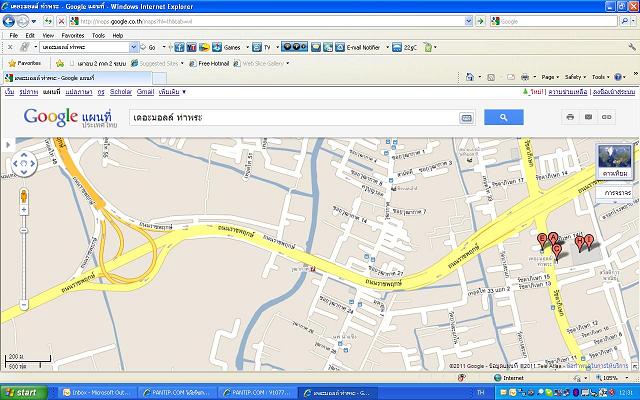
Task: Click the blue Help question icon
Action: [618, 77]
